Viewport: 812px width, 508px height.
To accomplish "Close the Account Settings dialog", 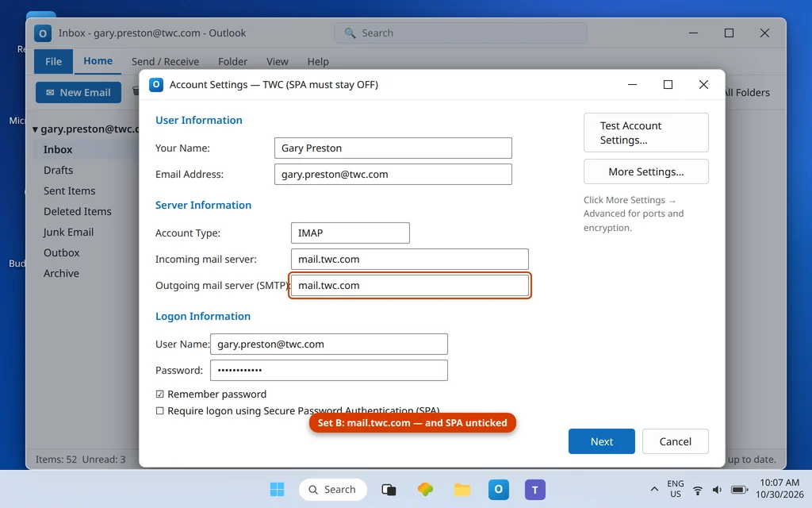I will (703, 84).
